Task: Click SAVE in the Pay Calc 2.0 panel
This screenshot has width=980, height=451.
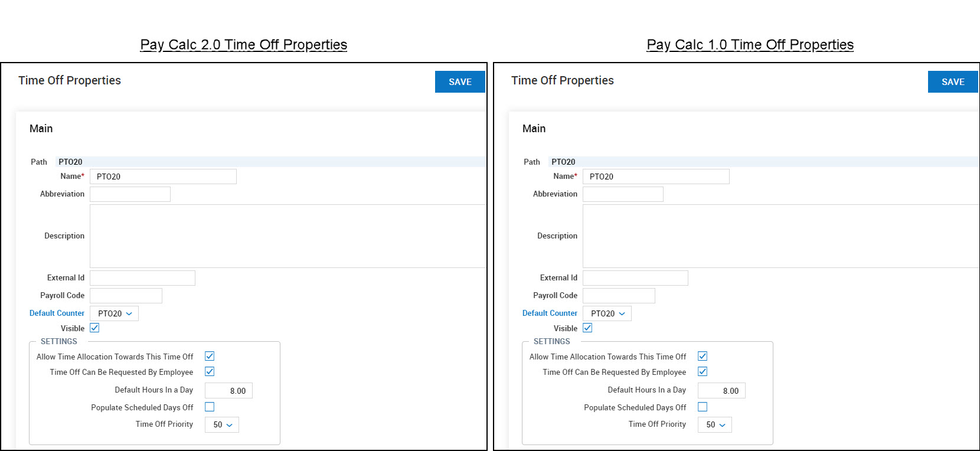Action: 459,82
